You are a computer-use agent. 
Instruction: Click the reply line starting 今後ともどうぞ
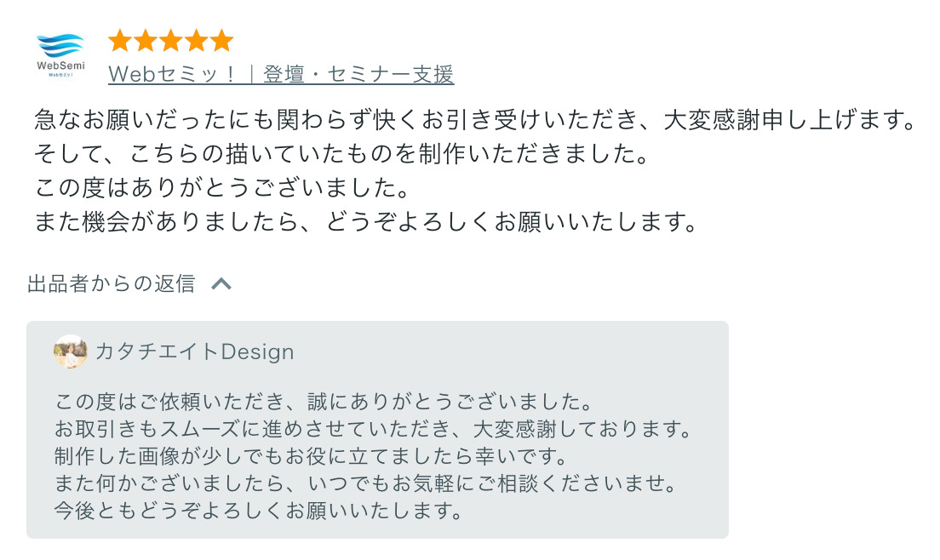[x=259, y=511]
